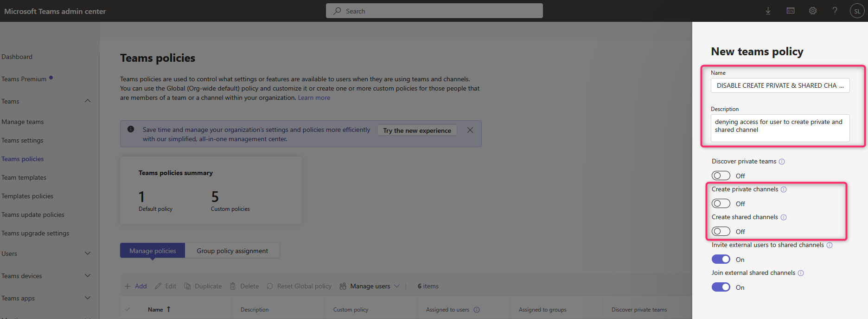Select Teams policies in sidebar
The image size is (868, 319).
click(23, 159)
